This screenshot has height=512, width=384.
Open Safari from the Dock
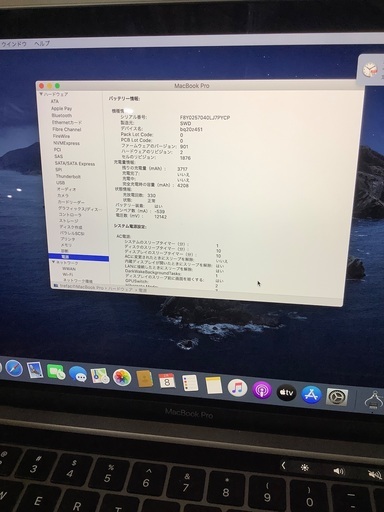(x=14, y=368)
